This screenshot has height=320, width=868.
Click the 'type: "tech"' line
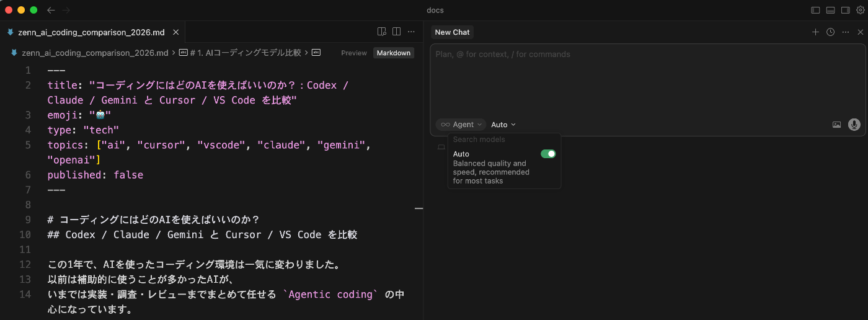coord(83,130)
